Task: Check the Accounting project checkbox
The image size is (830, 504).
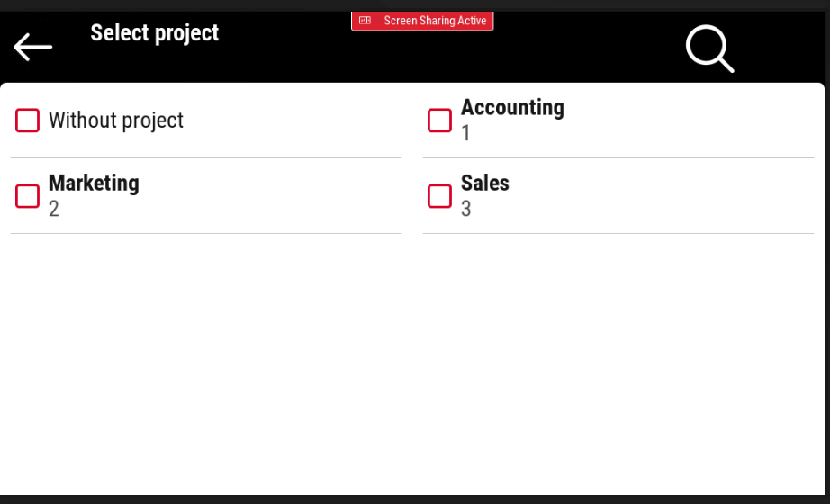Action: (439, 121)
